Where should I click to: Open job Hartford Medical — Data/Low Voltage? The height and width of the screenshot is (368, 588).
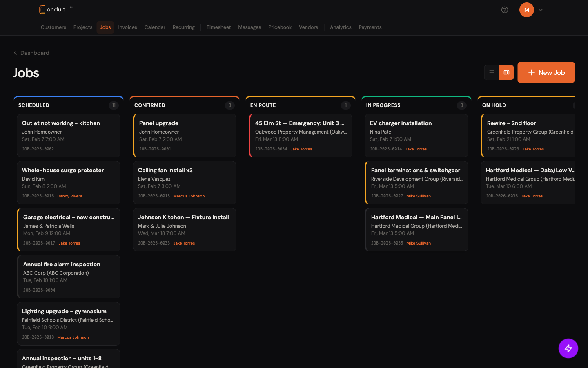528,182
